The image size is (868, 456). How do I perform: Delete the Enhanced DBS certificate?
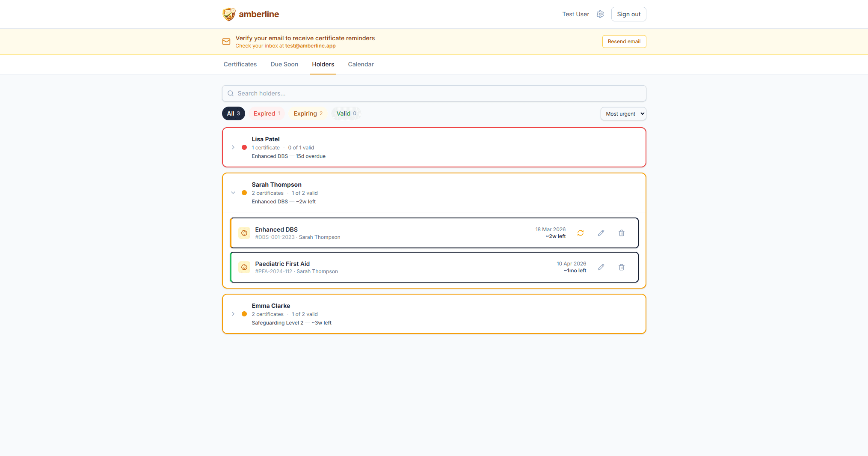tap(621, 233)
